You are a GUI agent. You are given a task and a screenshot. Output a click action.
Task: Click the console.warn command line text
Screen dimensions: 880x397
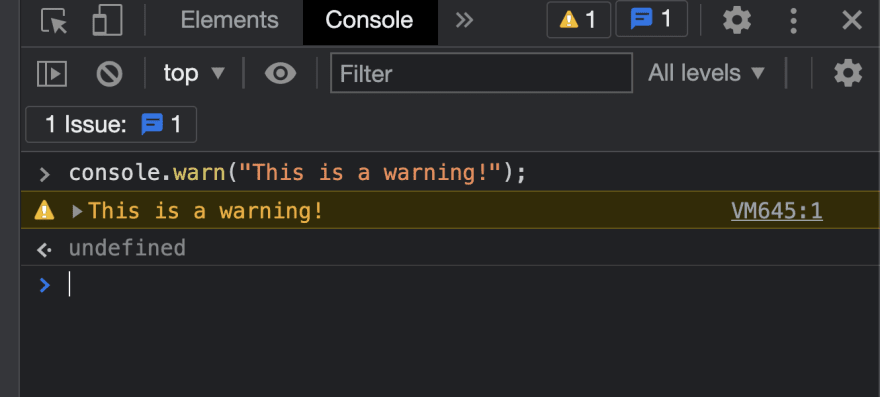(297, 173)
